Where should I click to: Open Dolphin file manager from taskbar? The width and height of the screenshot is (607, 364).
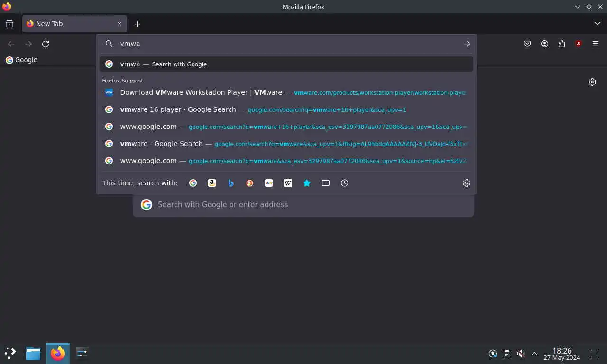point(33,353)
